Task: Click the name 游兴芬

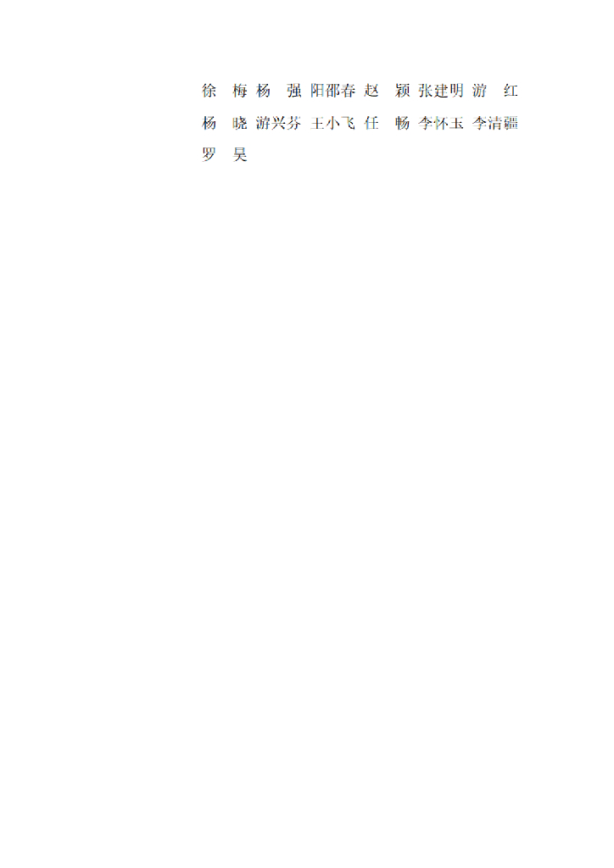Action: [278, 123]
